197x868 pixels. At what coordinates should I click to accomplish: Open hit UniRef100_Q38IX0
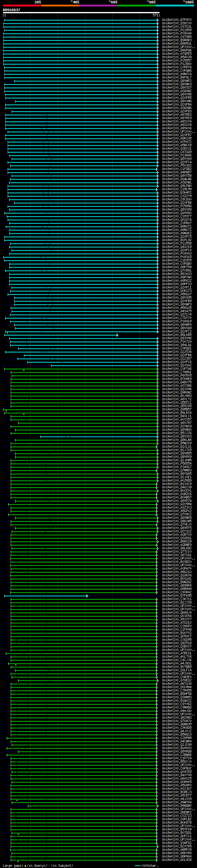click(x=176, y=23)
